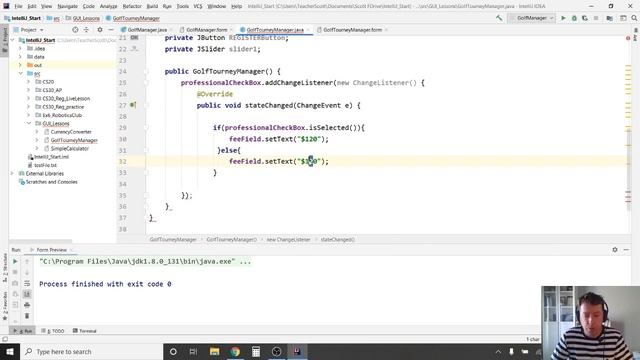The image size is (640, 360).
Task: Open the File menu
Action: (x=18, y=6)
